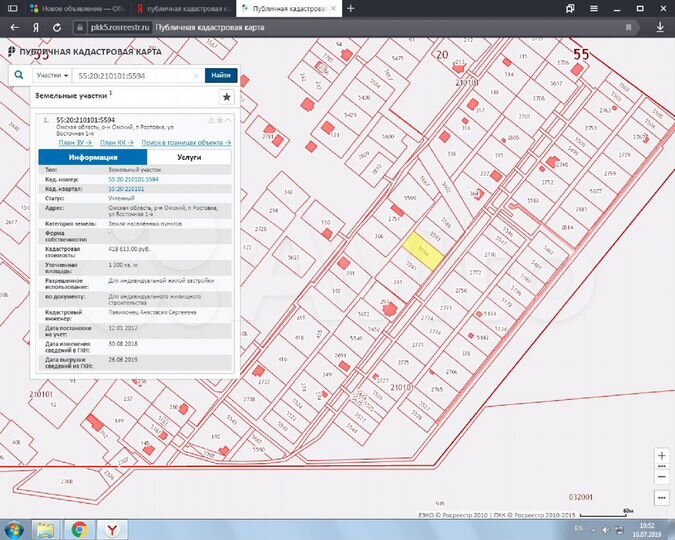This screenshot has width=675, height=540.
Task: Open the Поиск в границах объекта link
Action: 186,143
